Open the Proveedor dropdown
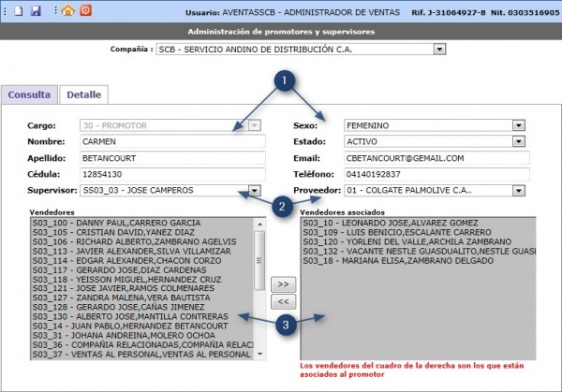This screenshot has width=562, height=392. click(x=518, y=191)
